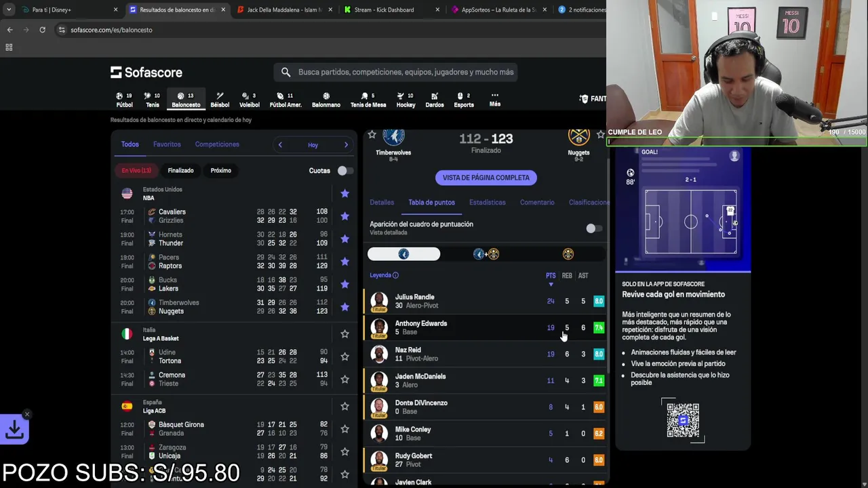Open the Dardos sport icon
868x488 pixels.
(x=435, y=100)
